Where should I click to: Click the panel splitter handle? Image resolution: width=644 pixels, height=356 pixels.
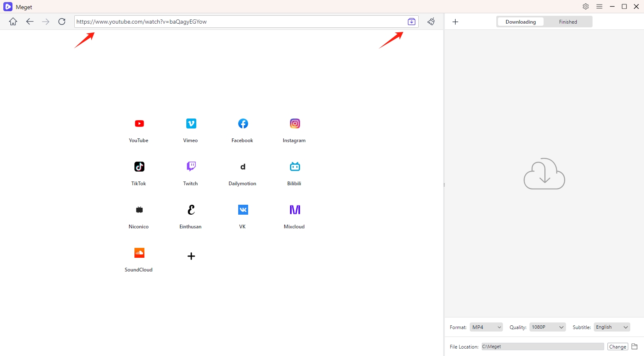click(444, 185)
